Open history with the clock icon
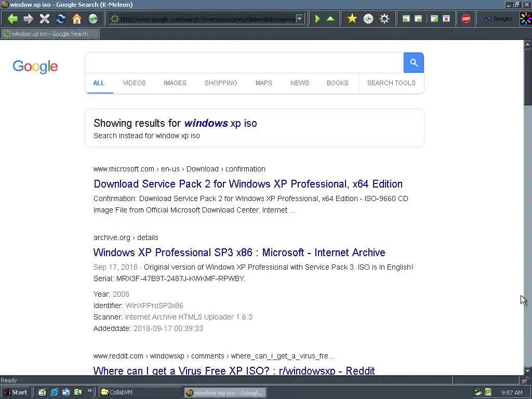532x399 pixels. pos(368,19)
